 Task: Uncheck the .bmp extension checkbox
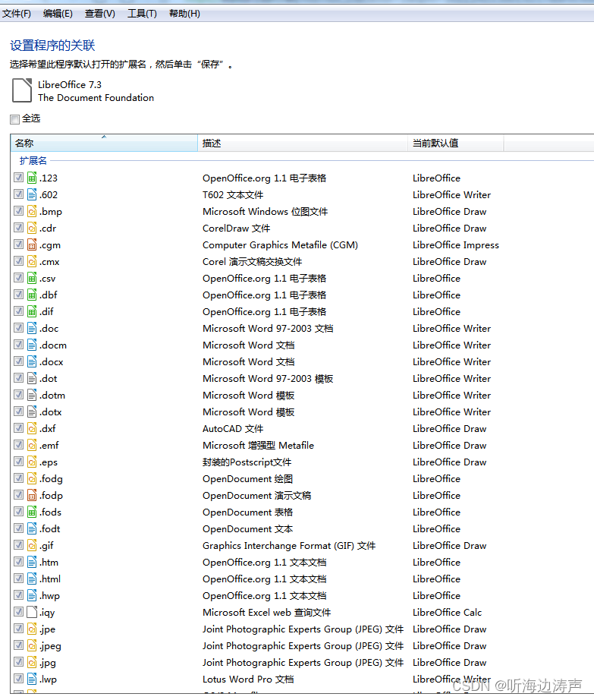18,211
